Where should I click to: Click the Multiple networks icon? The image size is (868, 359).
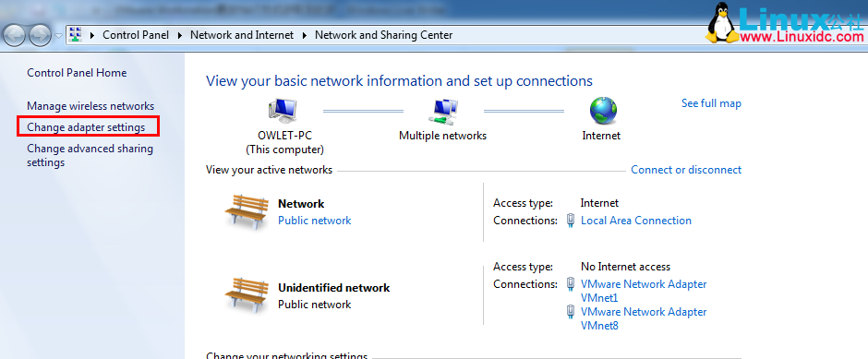(443, 111)
